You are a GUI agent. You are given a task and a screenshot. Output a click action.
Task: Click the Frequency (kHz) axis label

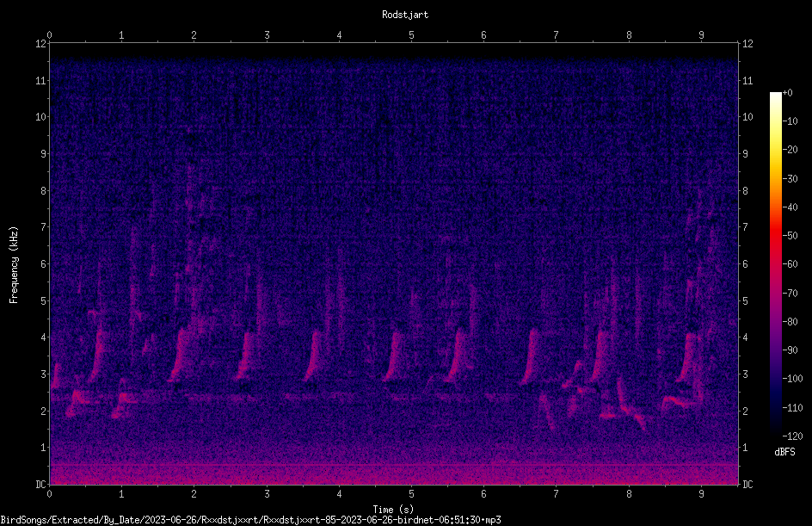click(14, 265)
